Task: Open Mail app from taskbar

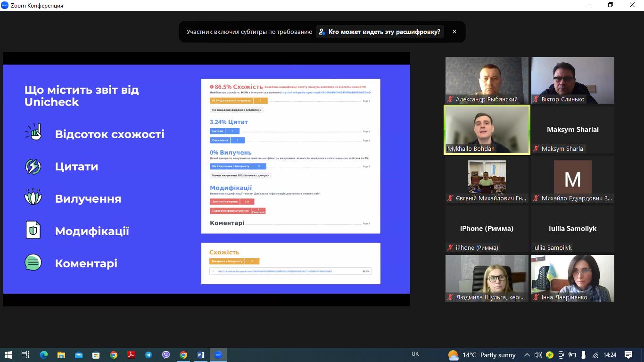Action: pyautogui.click(x=78, y=355)
